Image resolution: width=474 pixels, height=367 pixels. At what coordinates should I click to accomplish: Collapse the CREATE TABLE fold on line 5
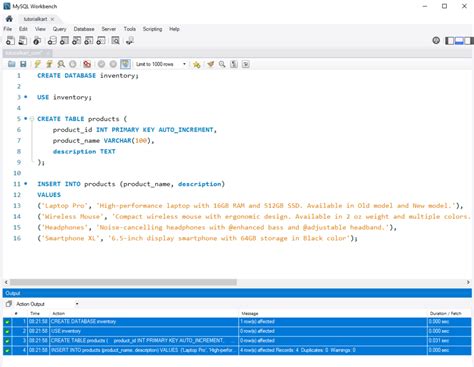[32, 119]
